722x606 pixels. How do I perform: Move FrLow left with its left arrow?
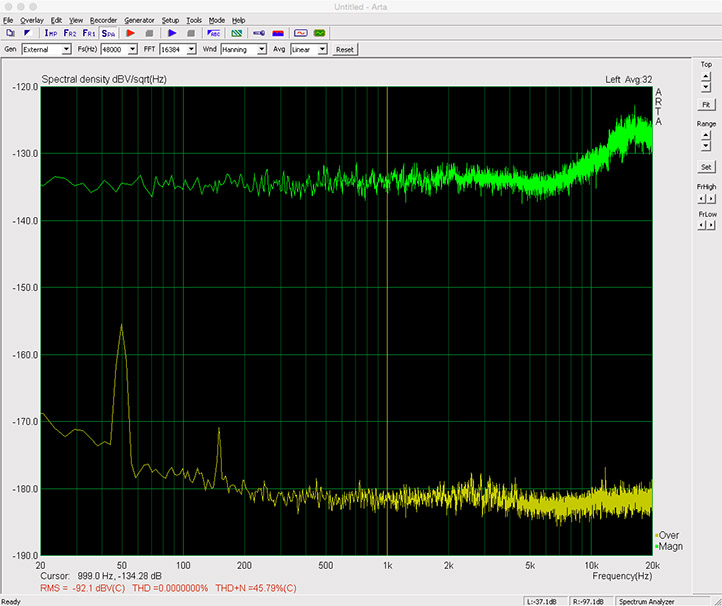pyautogui.click(x=701, y=225)
